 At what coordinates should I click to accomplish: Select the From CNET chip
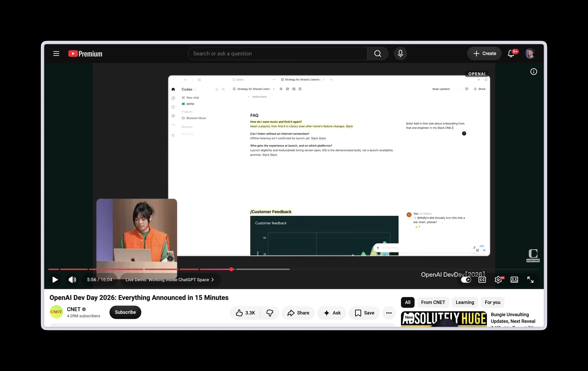click(433, 302)
